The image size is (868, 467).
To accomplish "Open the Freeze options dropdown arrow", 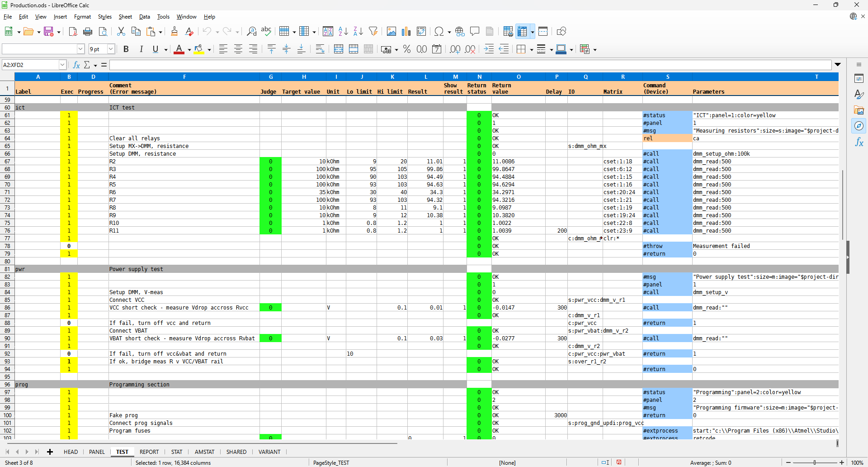I will tap(533, 32).
